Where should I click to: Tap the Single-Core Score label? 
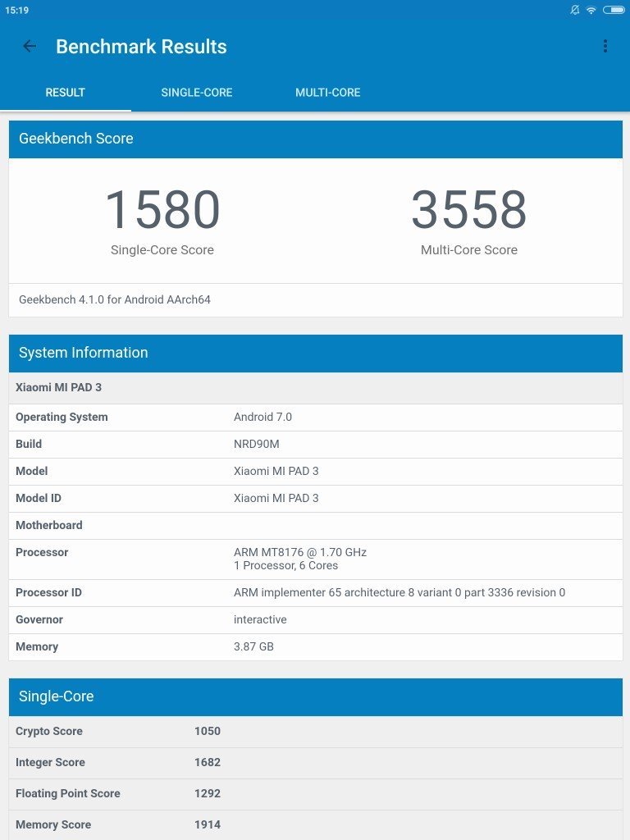tap(162, 249)
